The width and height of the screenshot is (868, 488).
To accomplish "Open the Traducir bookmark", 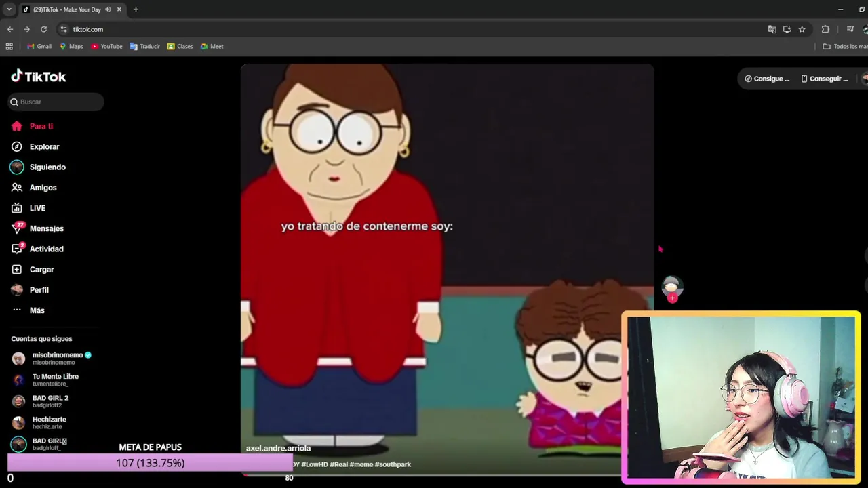I will (x=144, y=47).
